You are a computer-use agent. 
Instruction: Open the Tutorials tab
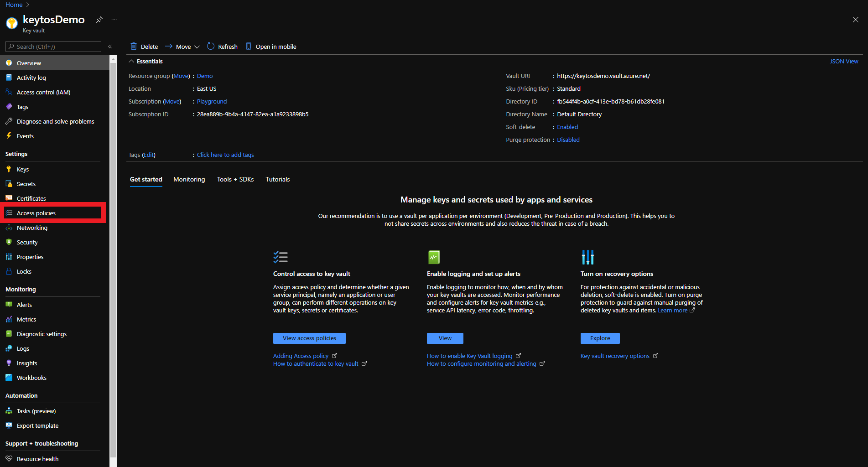click(278, 179)
